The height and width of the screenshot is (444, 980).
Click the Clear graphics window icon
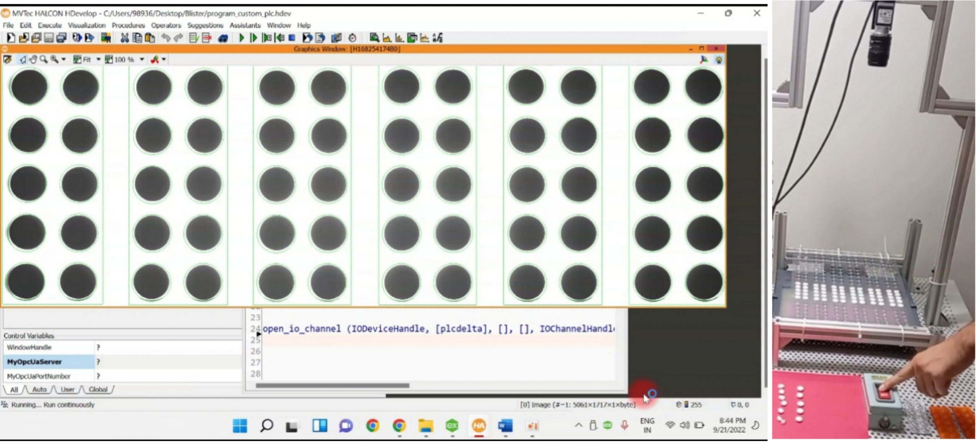pyautogui.click(x=7, y=60)
